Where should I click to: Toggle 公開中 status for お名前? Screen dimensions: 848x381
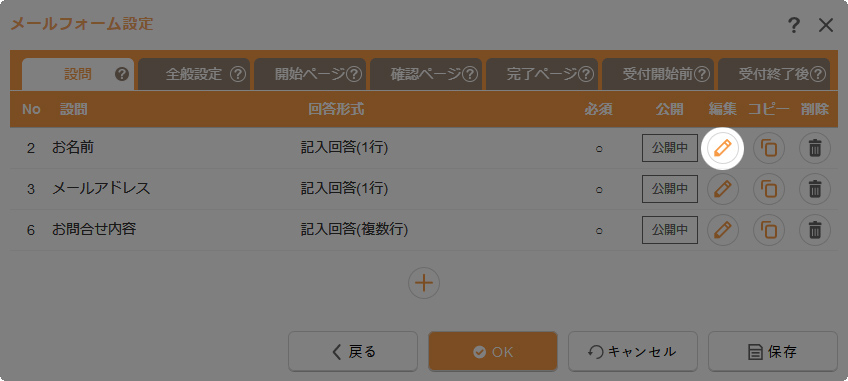(x=670, y=148)
